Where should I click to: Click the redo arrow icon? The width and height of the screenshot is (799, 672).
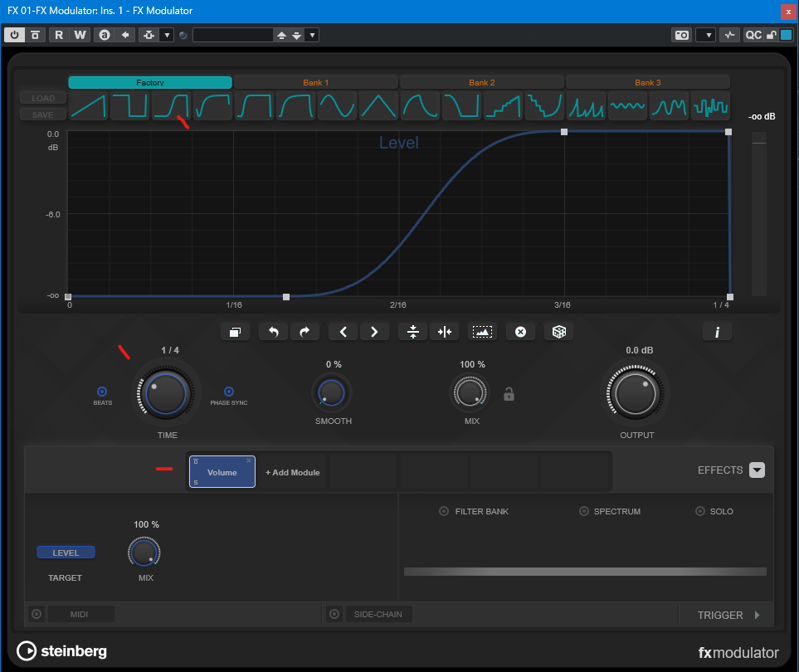tap(304, 332)
